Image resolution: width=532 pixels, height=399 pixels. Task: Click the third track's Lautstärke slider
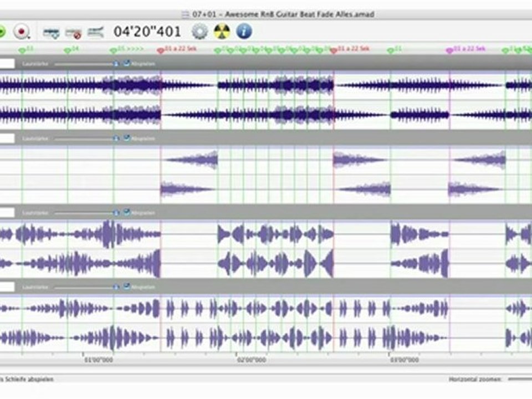[87, 213]
